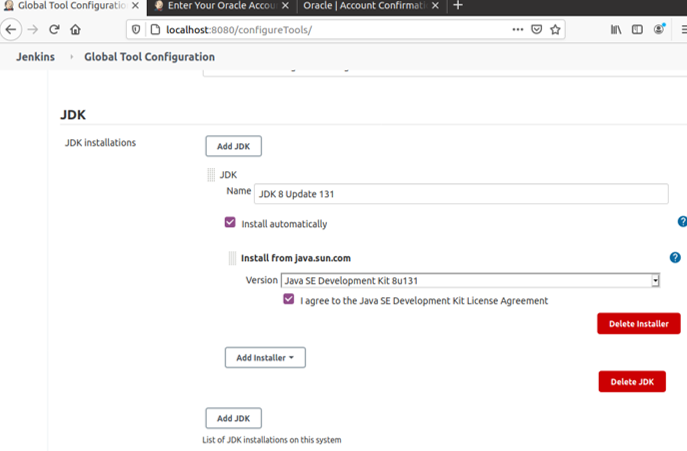This screenshot has height=451, width=687.
Task: Close the Global Tool Configuration tab
Action: pyautogui.click(x=135, y=6)
